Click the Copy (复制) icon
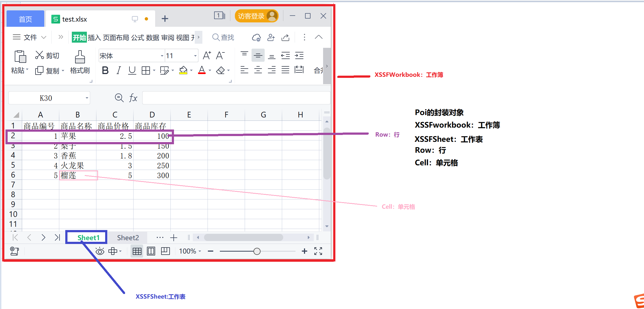Screen dimensions: 644x309 (x=39, y=70)
